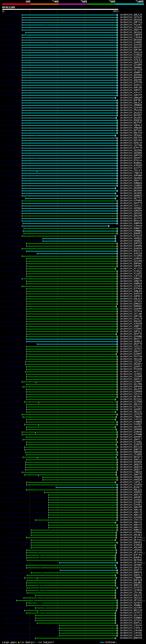Screen dimensions: 146x644
Task: Click the UniRef100_C0K100 label
Action: click(x=131, y=625)
